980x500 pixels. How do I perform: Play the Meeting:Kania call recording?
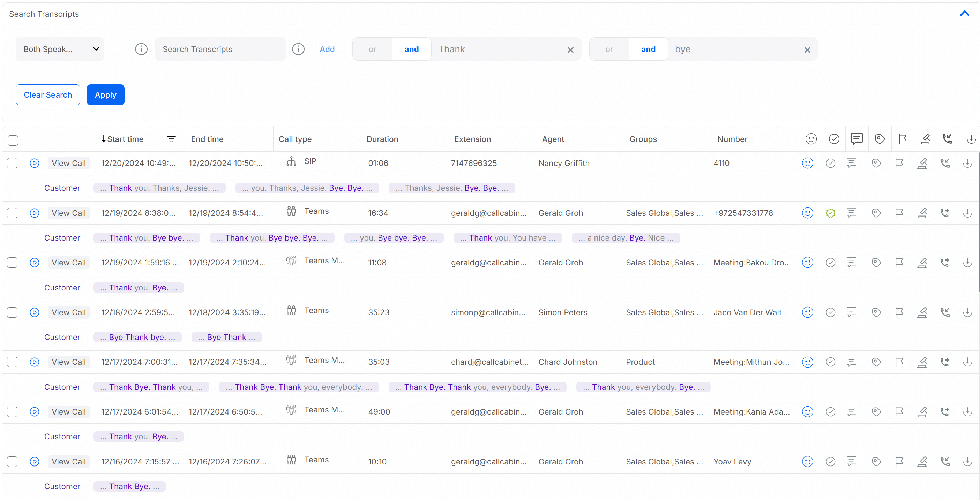pyautogui.click(x=35, y=412)
